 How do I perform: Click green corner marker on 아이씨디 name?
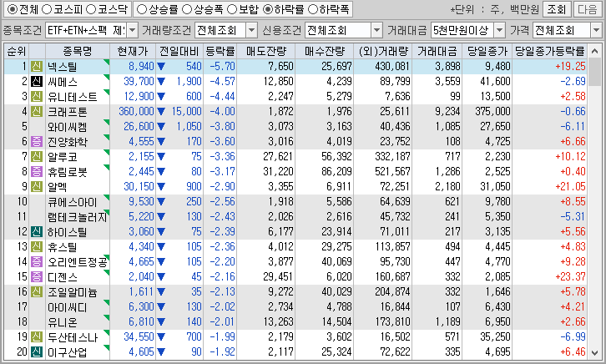107,302
